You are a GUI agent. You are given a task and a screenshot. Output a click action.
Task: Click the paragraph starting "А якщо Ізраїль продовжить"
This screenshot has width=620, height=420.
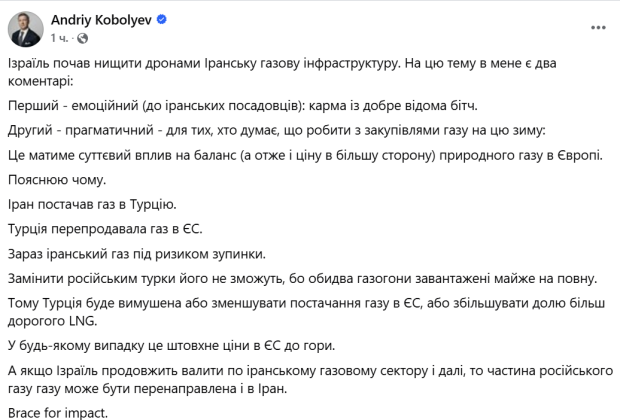tap(310, 380)
